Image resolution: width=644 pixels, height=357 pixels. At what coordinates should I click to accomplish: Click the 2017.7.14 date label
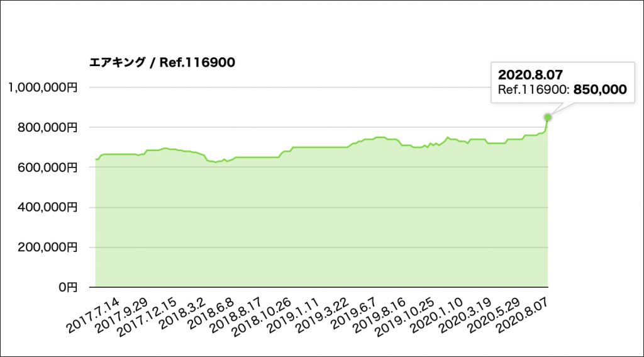pos(93,316)
